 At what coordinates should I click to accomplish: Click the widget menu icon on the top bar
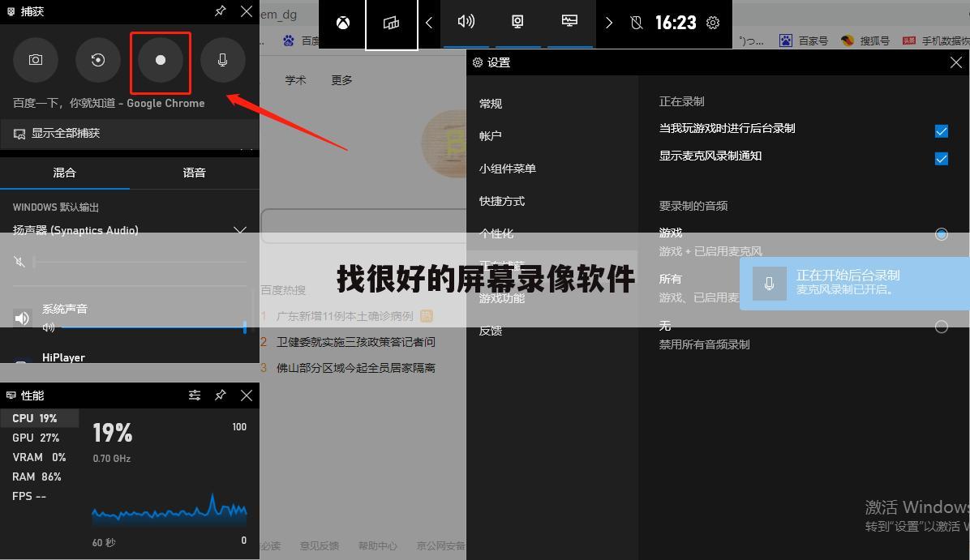coord(392,24)
